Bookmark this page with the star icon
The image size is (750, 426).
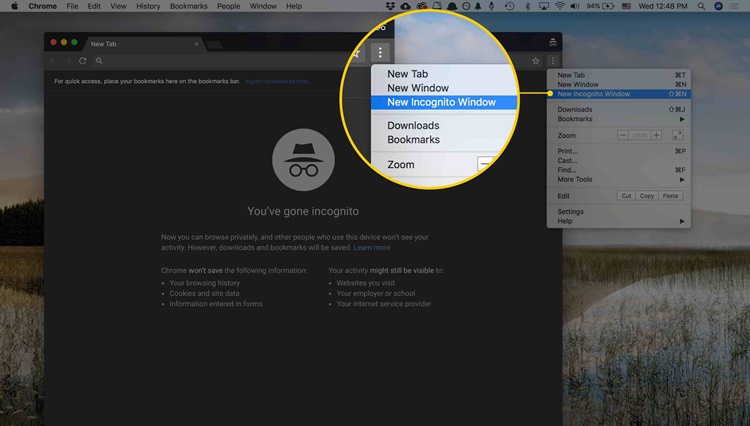(536, 61)
